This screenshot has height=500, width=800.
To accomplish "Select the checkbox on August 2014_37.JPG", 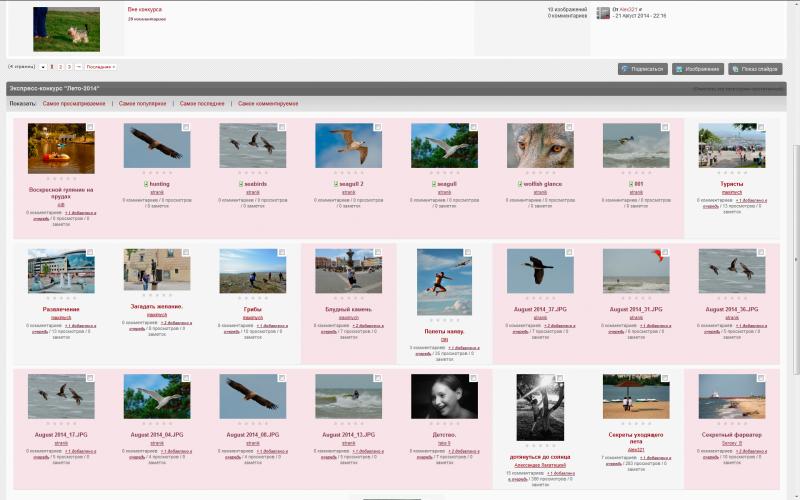I will [x=569, y=252].
